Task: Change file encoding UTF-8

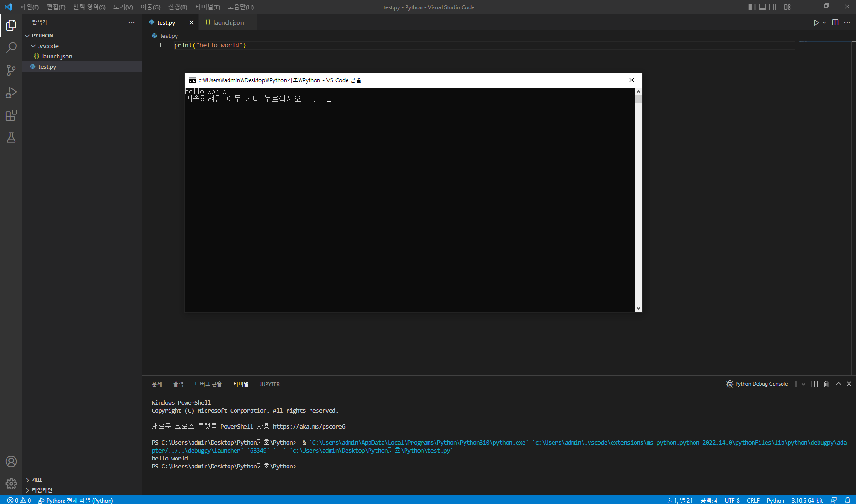Action: [732, 500]
